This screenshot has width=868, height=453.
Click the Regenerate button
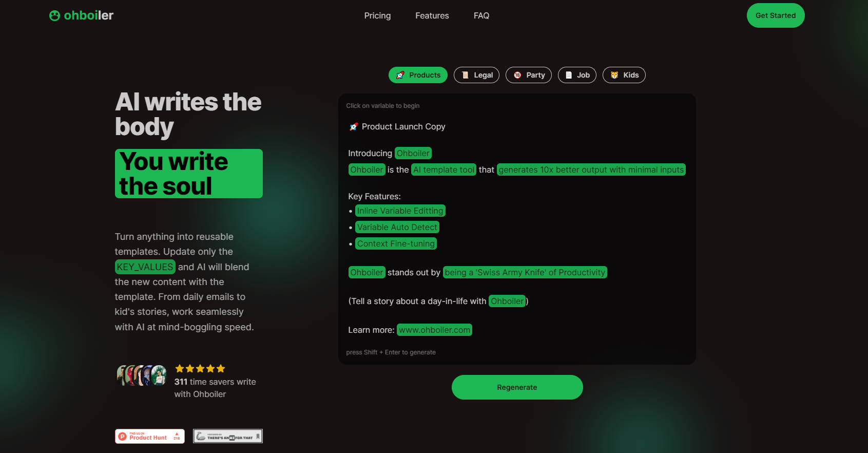517,387
